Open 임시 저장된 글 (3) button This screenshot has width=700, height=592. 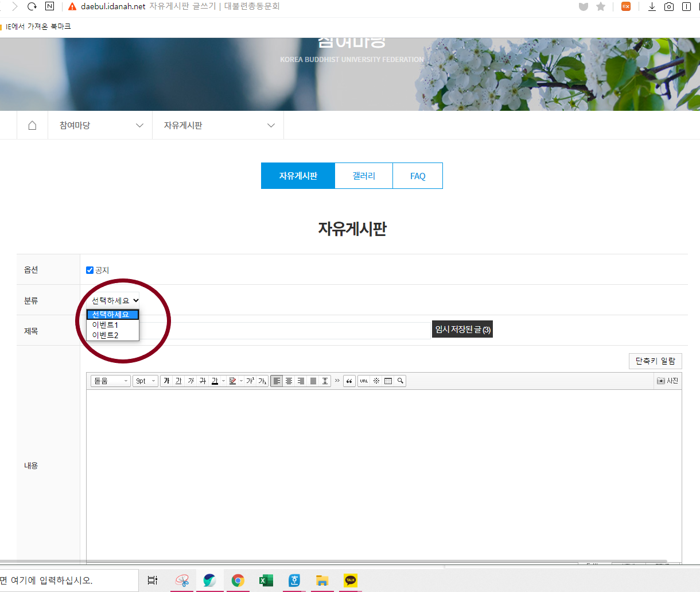click(462, 330)
